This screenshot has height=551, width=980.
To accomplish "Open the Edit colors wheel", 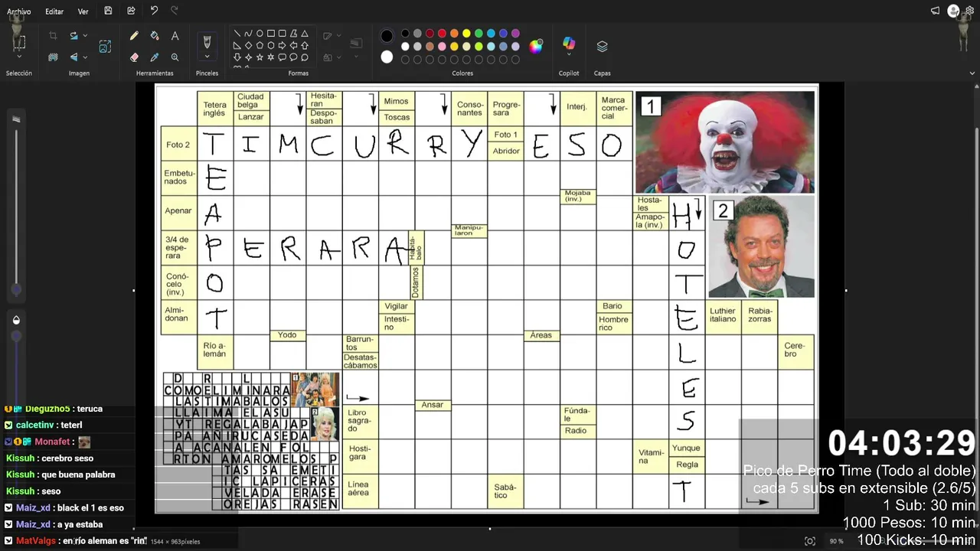I will (x=536, y=46).
